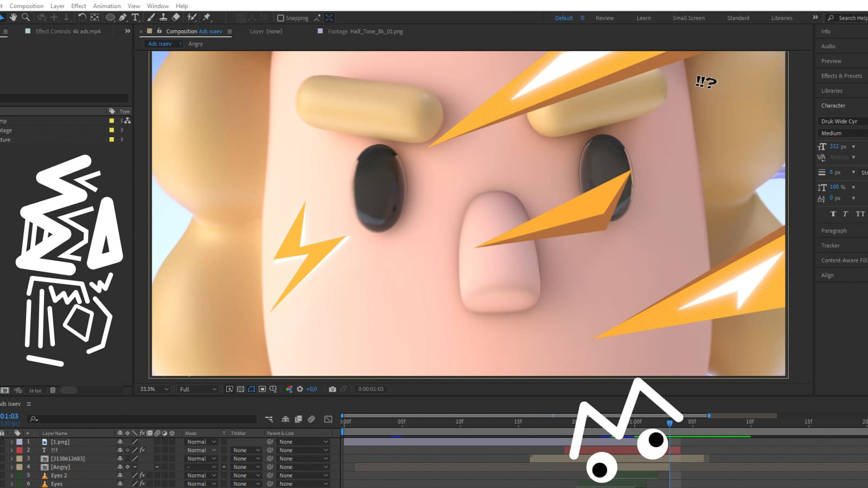
Task: Click the red label swatch of layer 2
Action: 20,450
